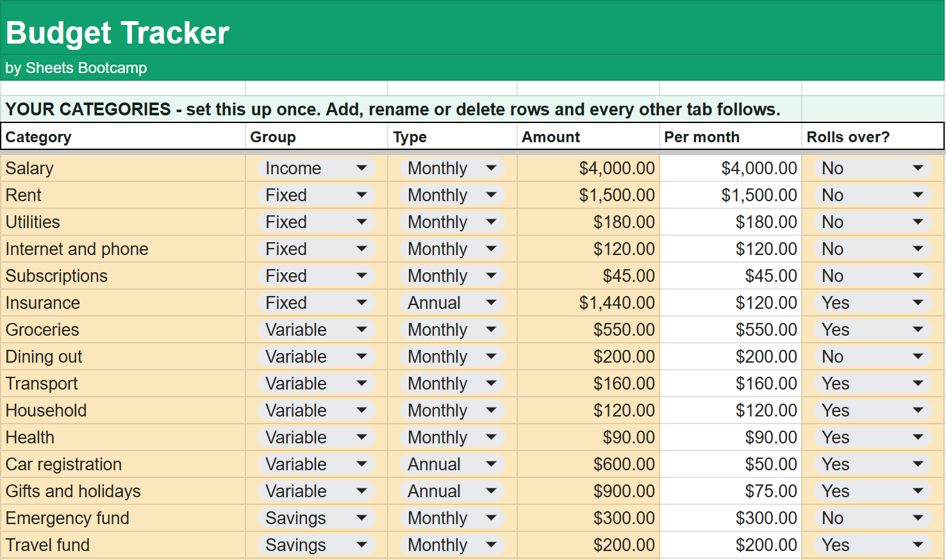Viewport: 946px width, 560px height.
Task: Open Rolls over dropdown for Dining out
Action: coord(873,356)
